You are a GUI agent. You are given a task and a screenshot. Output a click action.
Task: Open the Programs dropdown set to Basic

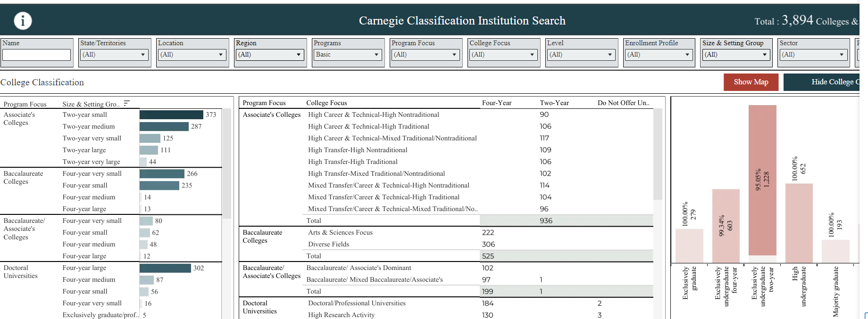click(x=348, y=55)
